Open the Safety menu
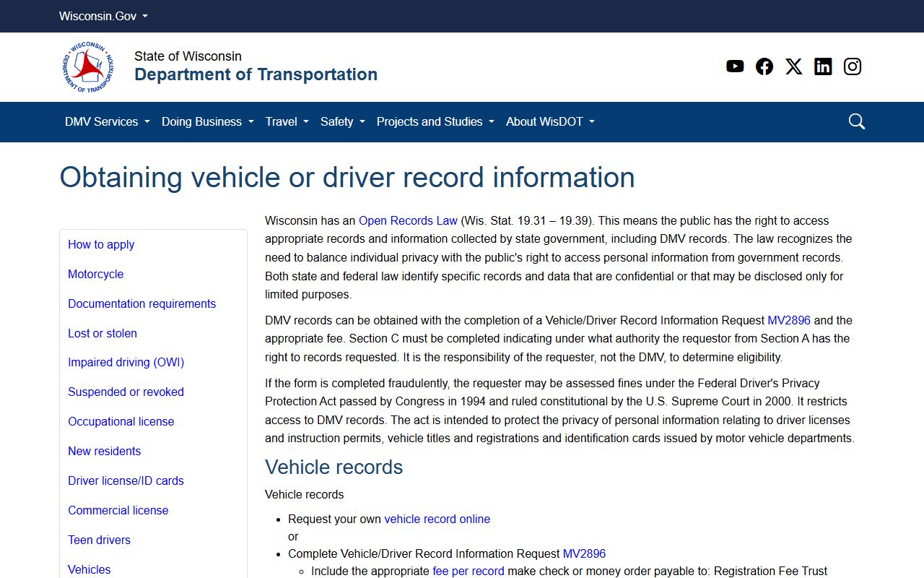 coord(343,121)
